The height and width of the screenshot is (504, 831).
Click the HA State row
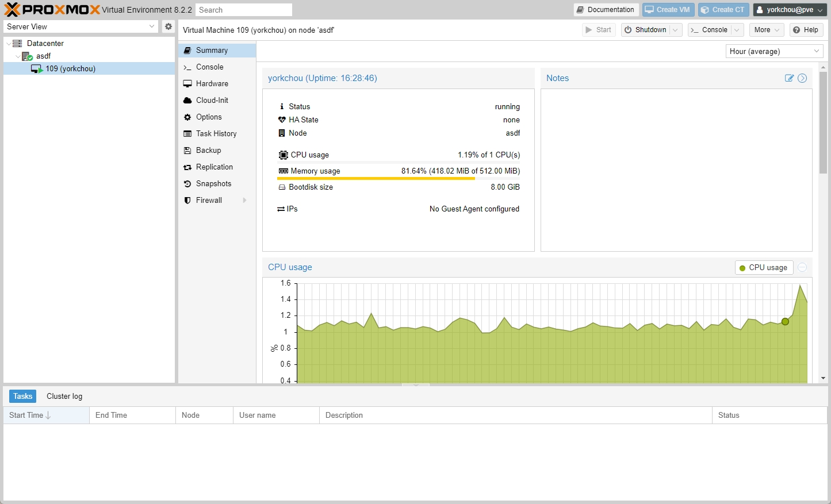point(399,120)
